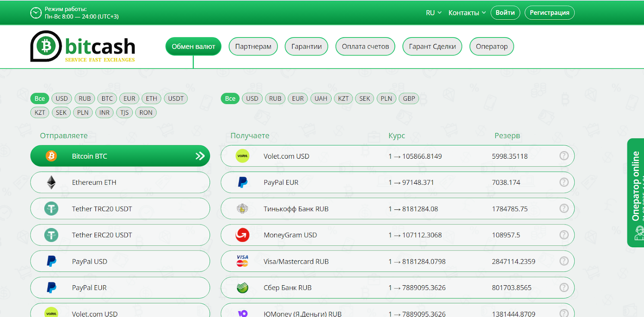The width and height of the screenshot is (644, 317).
Task: Click the clock icon beside working hours
Action: point(36,13)
